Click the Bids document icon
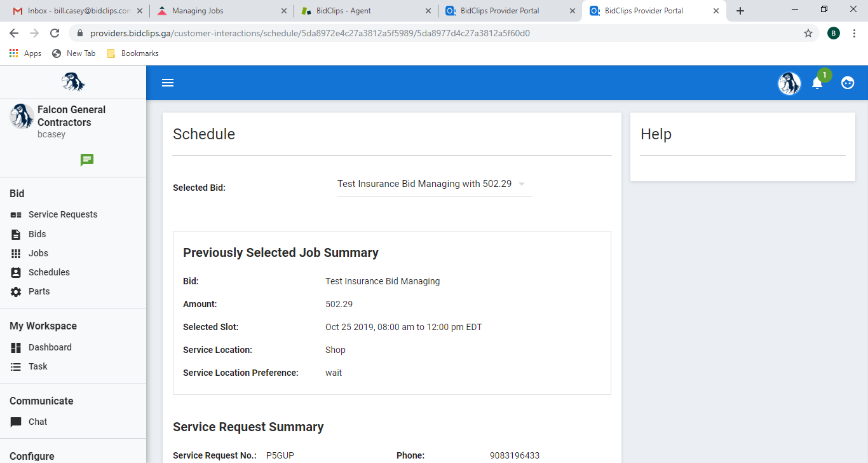 (16, 234)
